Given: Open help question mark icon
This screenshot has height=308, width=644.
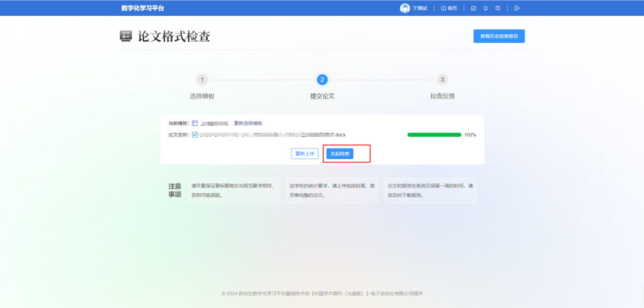Looking at the screenshot, I should (x=498, y=8).
